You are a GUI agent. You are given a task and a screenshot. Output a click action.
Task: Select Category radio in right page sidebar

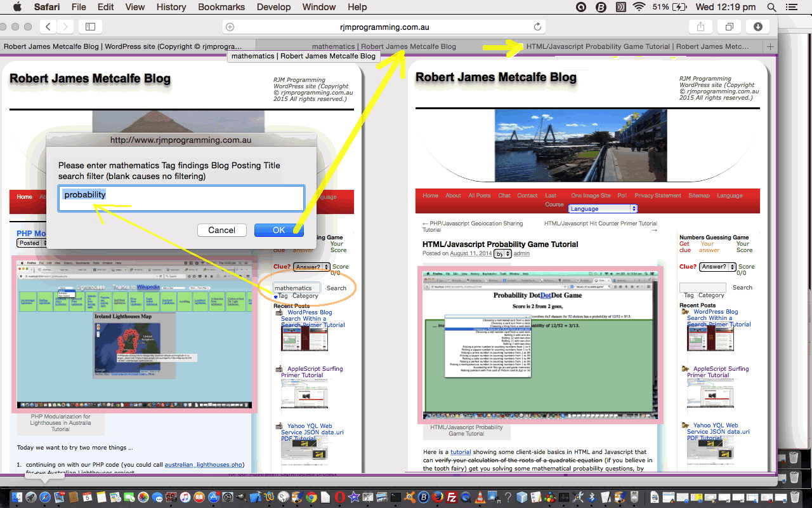[697, 295]
